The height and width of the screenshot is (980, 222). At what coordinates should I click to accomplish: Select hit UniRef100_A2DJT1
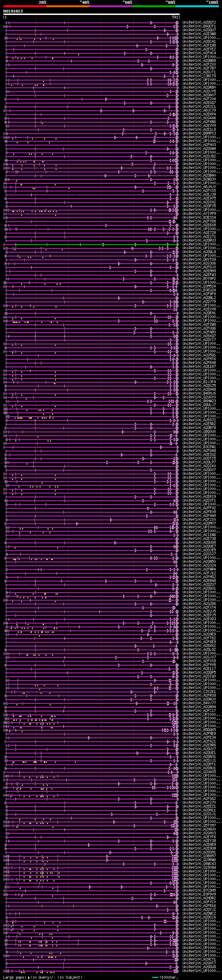199,72
